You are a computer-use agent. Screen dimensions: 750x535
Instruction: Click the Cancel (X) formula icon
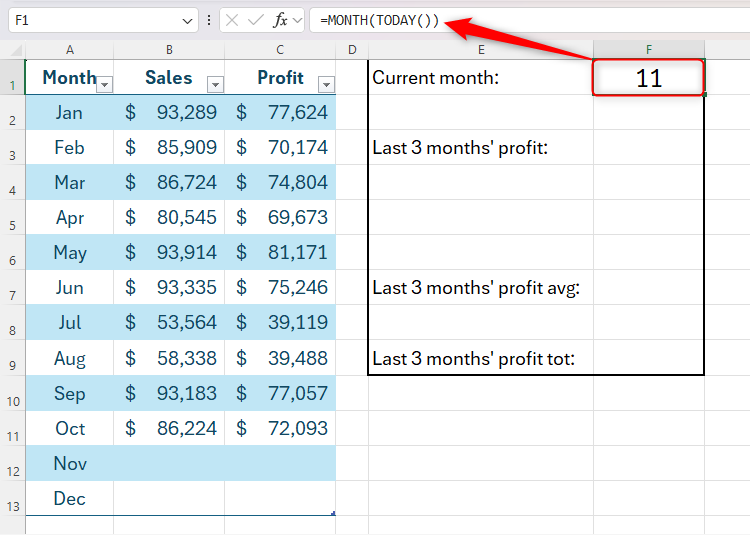click(232, 21)
